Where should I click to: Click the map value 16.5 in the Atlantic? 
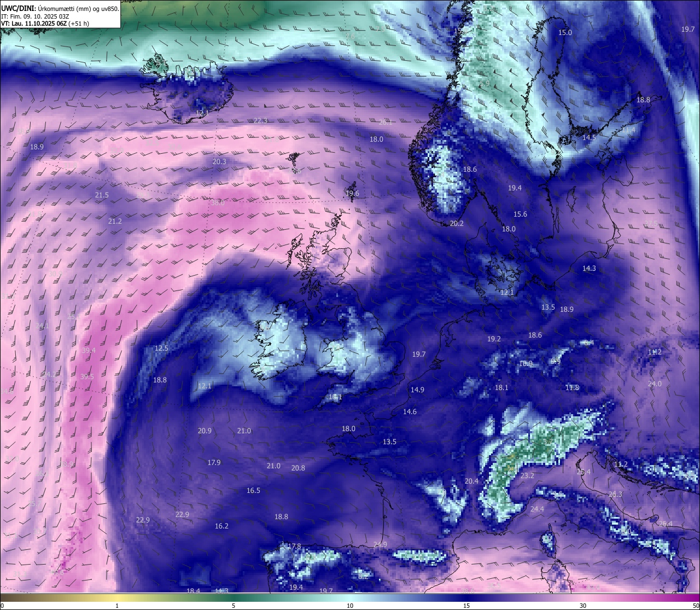click(253, 491)
